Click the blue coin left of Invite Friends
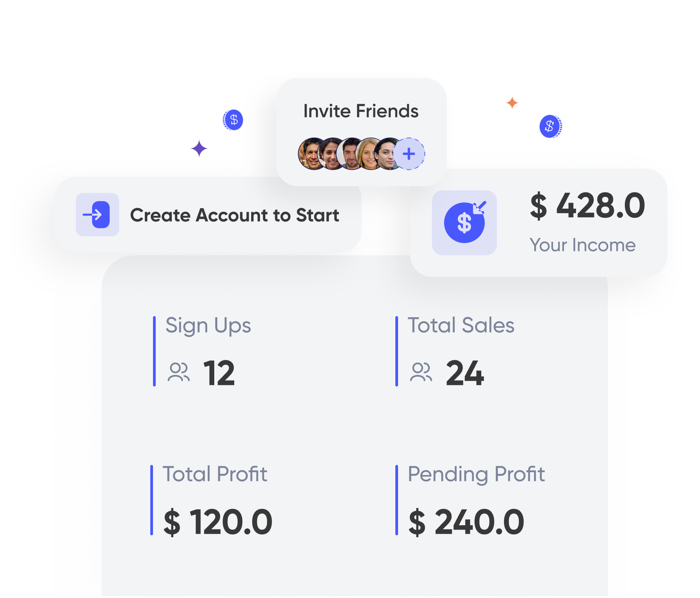The height and width of the screenshot is (598, 700). (233, 120)
